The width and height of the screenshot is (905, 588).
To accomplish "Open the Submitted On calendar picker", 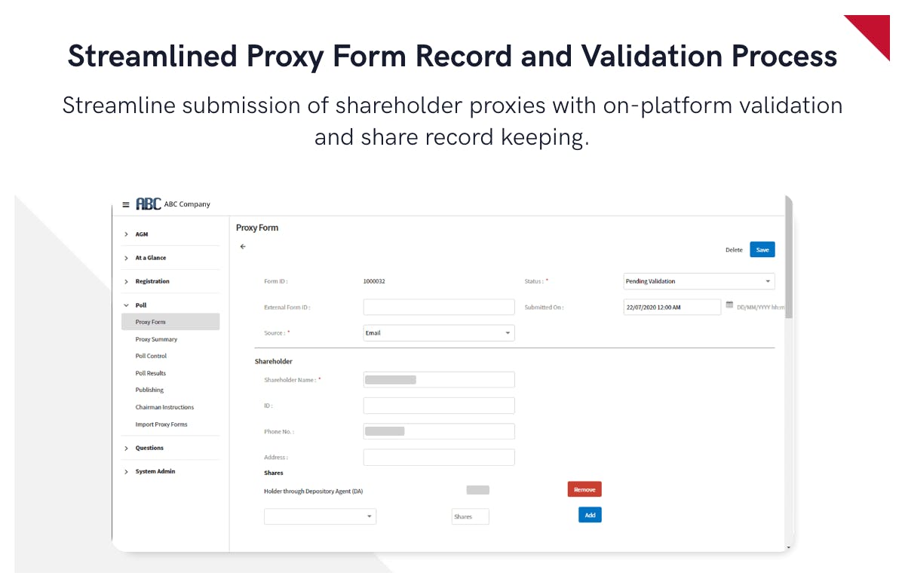I will point(729,305).
